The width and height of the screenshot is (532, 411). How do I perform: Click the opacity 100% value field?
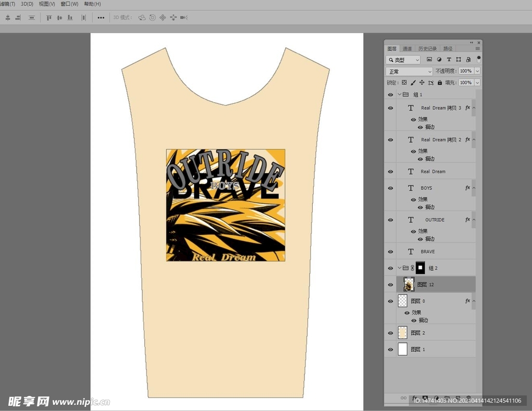click(466, 71)
